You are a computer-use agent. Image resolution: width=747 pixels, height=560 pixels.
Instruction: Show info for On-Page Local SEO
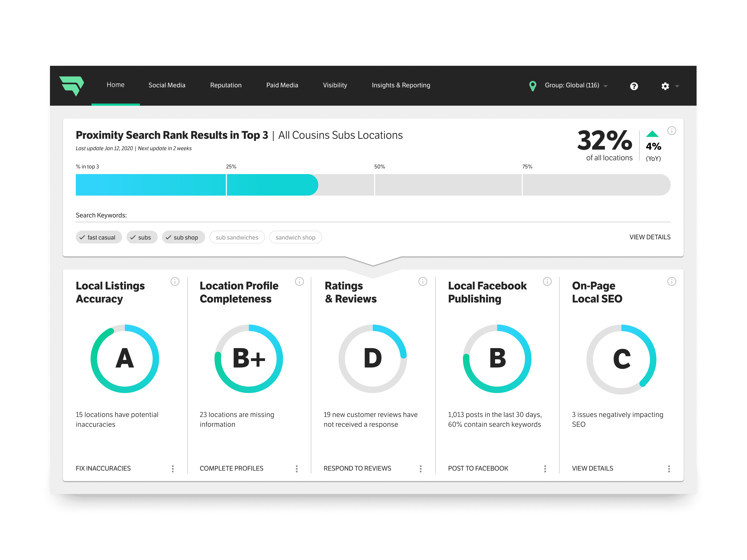[672, 281]
